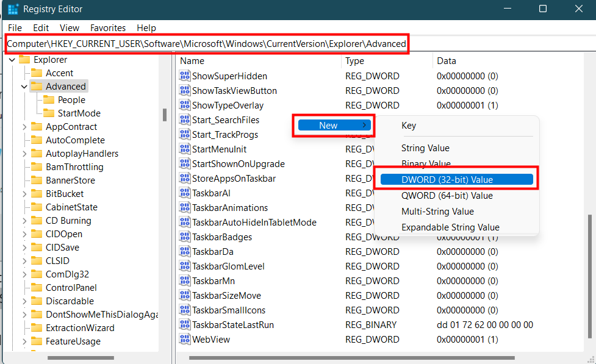Click the People folder icon
The height and width of the screenshot is (364, 596).
(49, 100)
